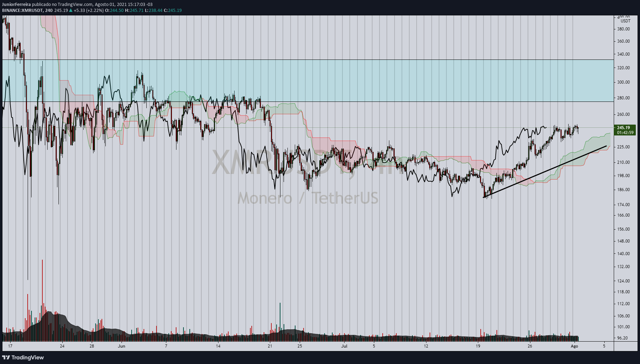Viewport: 640px width, 364px height.
Task: Click the Ago label on the time axis
Action: pyautogui.click(x=574, y=346)
